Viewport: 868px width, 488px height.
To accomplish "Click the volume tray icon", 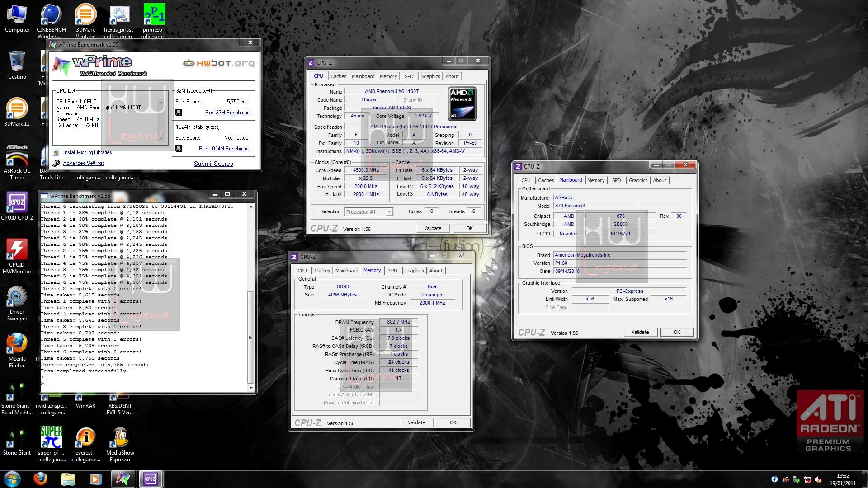I will click(818, 480).
